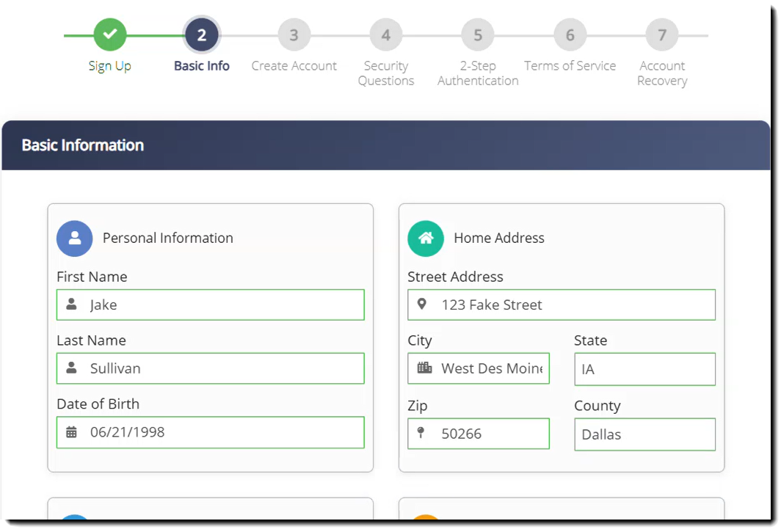Screen dimensions: 781x532
Task: Click the green checkmark Sign Up step
Action: pyautogui.click(x=110, y=34)
